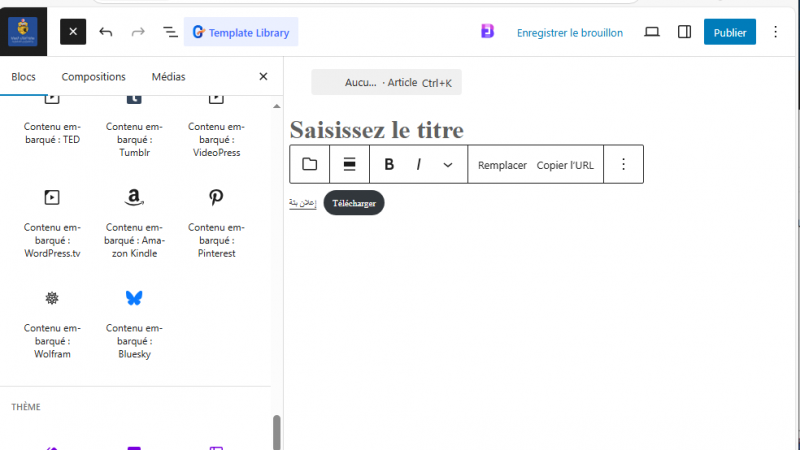Insert the Tumblr embed block
This screenshot has width=800, height=450.
134,126
